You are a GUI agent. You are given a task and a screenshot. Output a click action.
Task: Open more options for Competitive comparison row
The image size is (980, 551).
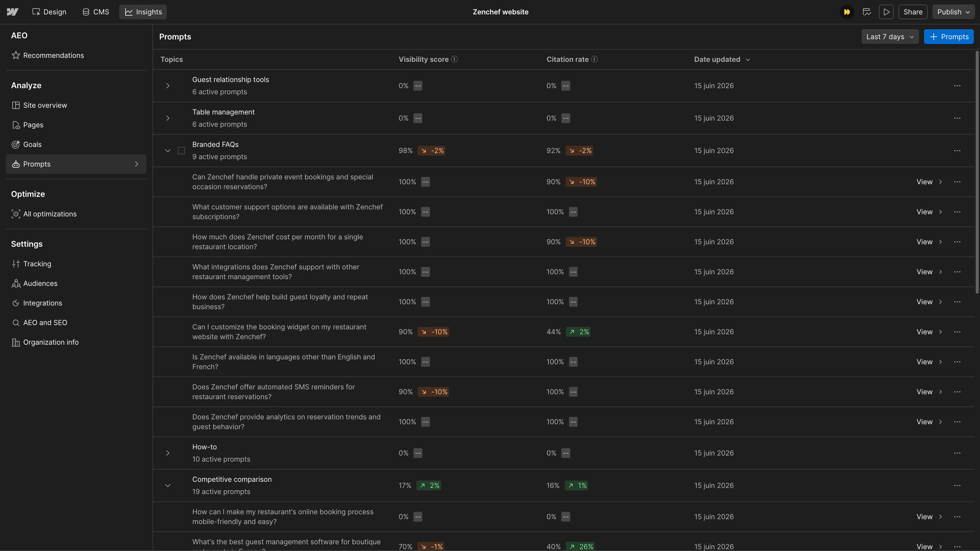[x=957, y=485]
